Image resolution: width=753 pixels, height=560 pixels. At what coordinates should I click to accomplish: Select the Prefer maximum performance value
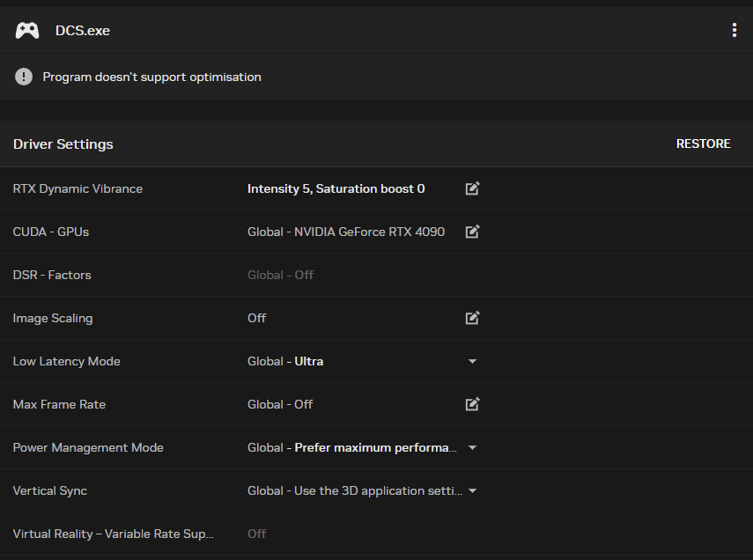click(352, 447)
